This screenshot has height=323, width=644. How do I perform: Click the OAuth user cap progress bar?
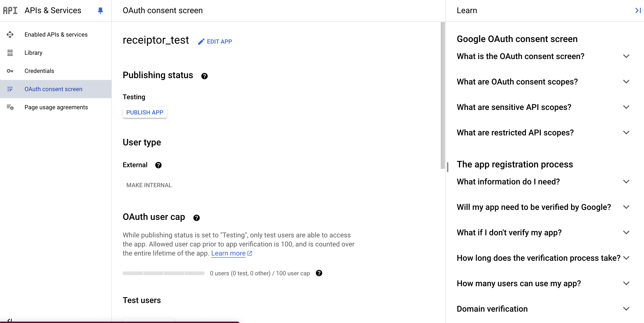(164, 273)
